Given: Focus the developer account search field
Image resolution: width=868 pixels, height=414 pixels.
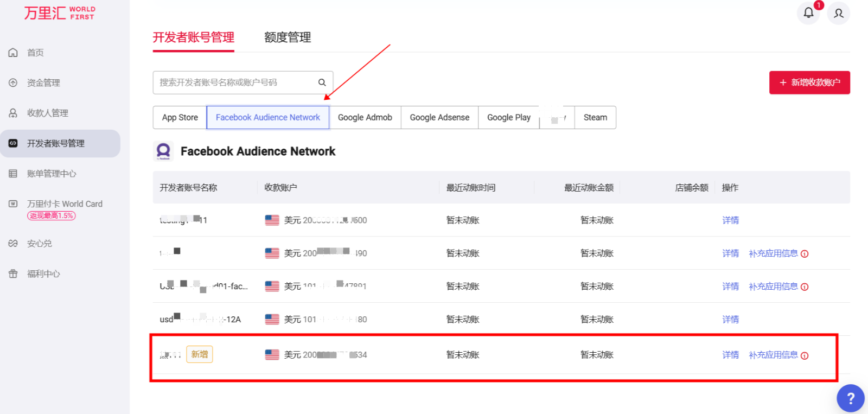Looking at the screenshot, I should [236, 82].
